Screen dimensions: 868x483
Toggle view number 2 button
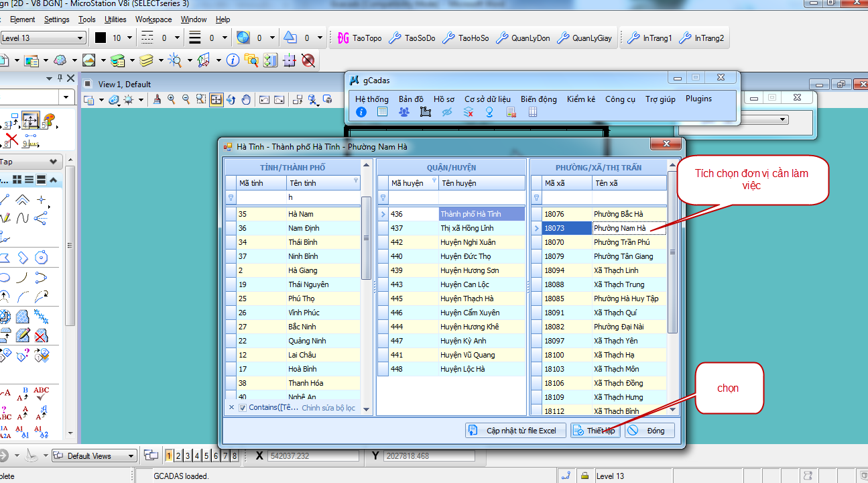178,456
